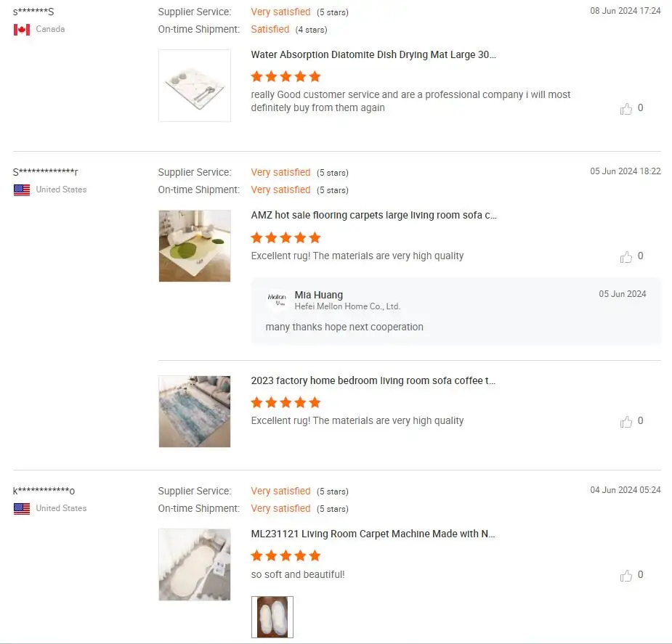Enlarge the customer-uploaded review photo
Screen dimensions: 672x644
pos(272,617)
